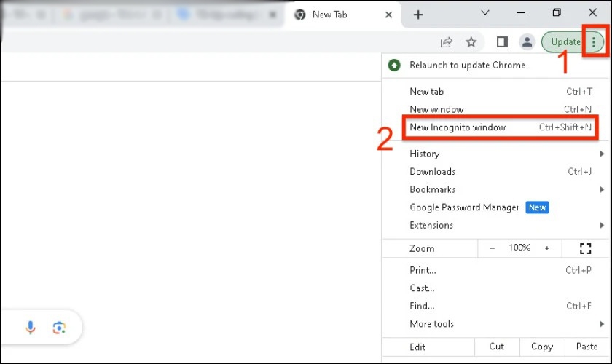
Task: Choose Print... from the menu
Action: 495,270
